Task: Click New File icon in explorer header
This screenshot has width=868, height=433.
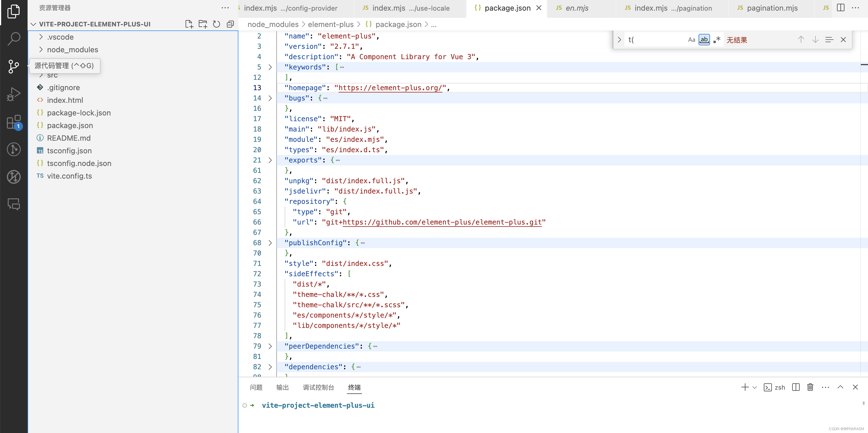Action: coord(189,24)
